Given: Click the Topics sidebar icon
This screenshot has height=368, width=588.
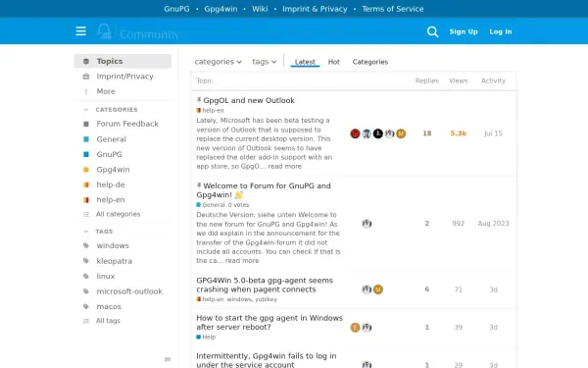Looking at the screenshot, I should (x=86, y=61).
